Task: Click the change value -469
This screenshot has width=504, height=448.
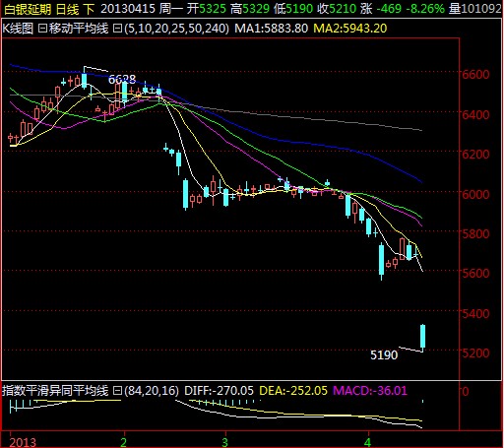Action: [389, 9]
